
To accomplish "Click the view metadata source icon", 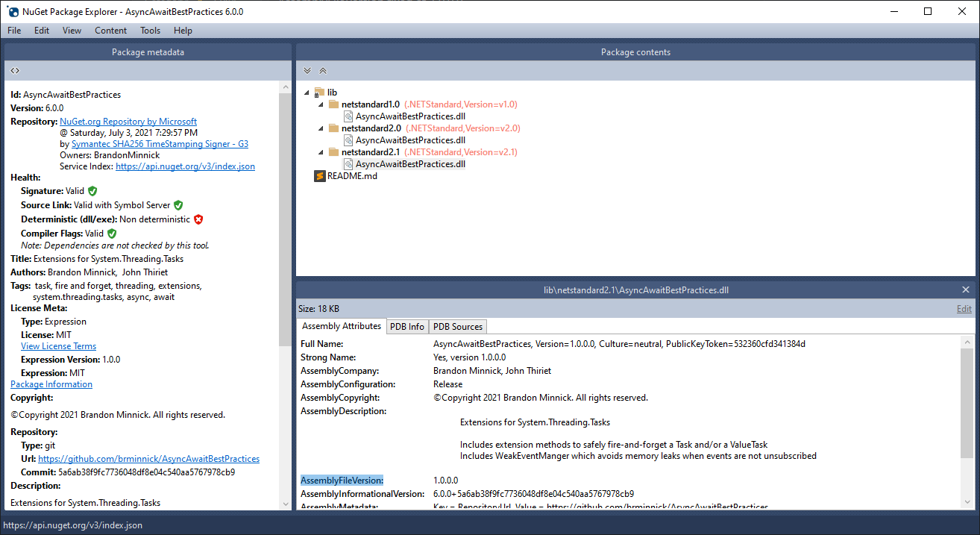I will tap(15, 70).
